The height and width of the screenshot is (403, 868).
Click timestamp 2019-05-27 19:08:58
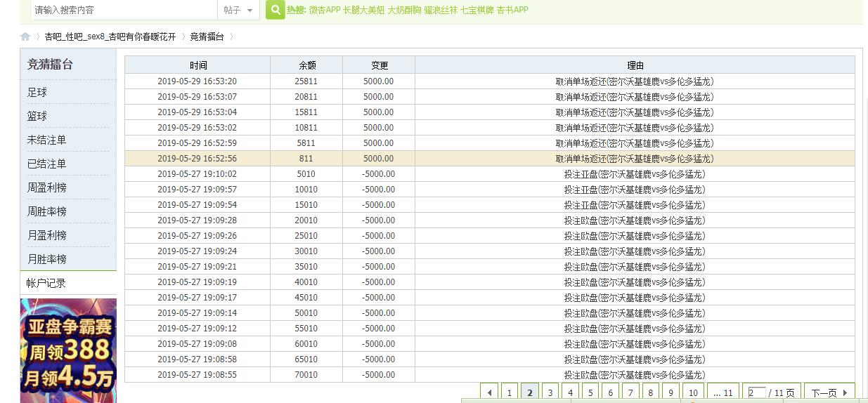197,359
